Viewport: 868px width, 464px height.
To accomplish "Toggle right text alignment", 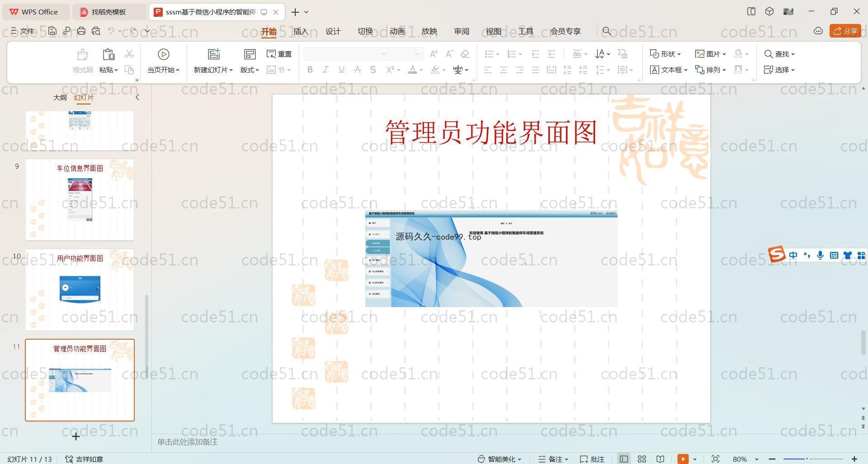I will (519, 70).
